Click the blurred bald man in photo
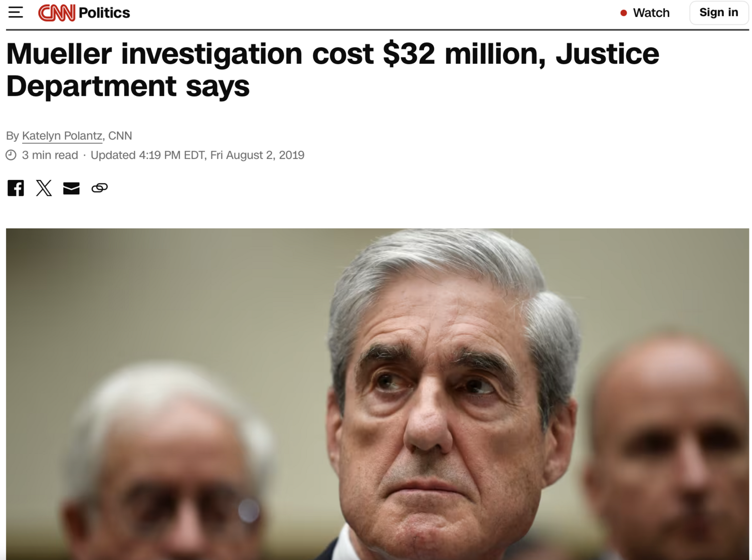This screenshot has height=560, width=752. point(667,446)
